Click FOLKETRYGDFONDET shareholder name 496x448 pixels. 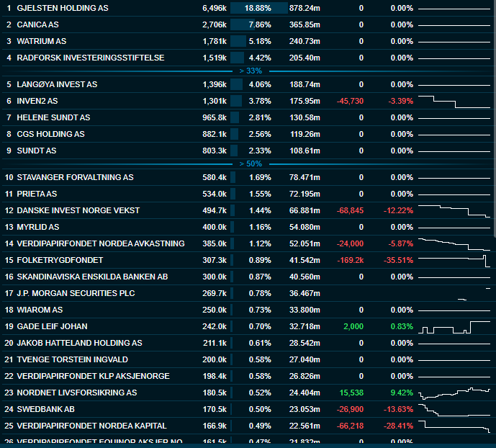pyautogui.click(x=60, y=260)
